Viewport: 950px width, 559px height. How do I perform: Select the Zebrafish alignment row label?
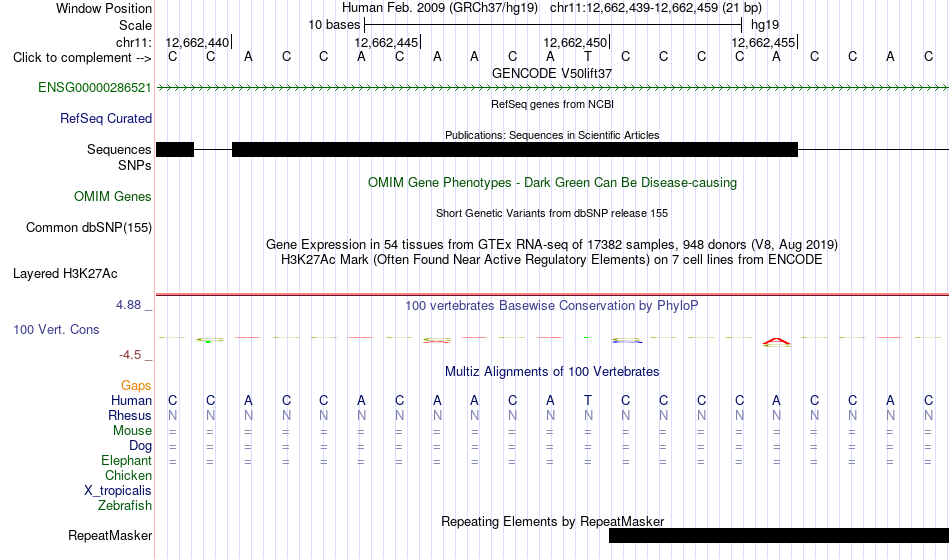[125, 505]
